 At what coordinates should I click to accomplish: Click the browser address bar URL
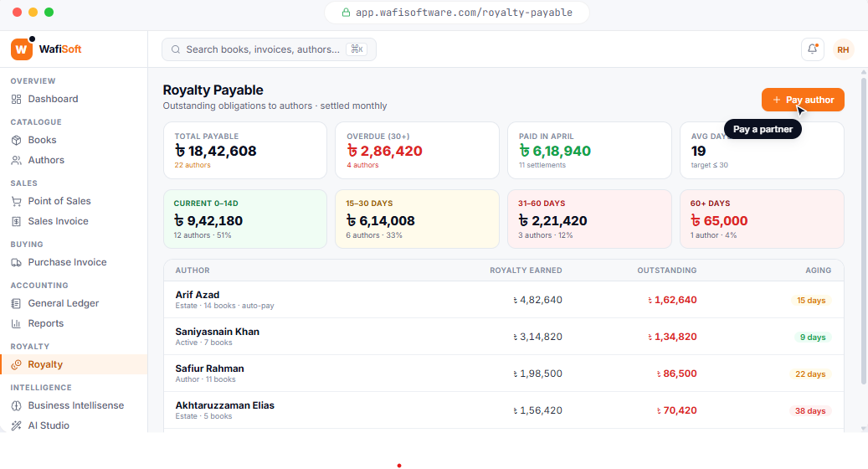click(x=464, y=13)
